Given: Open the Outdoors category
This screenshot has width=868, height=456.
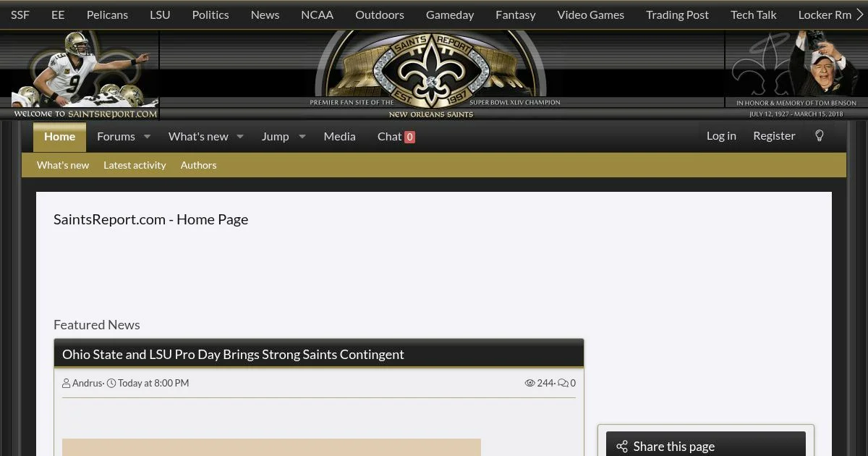Looking at the screenshot, I should click(380, 14).
